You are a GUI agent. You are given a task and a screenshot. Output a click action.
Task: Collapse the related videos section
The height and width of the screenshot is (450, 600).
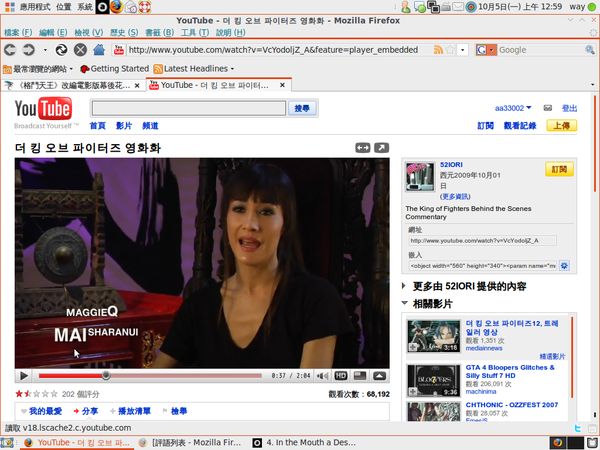pos(404,303)
